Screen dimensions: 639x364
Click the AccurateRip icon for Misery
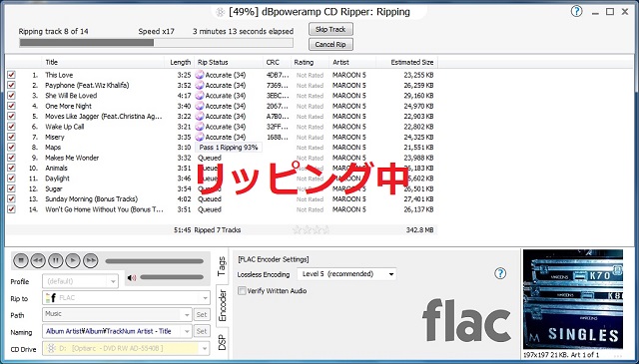[200, 137]
